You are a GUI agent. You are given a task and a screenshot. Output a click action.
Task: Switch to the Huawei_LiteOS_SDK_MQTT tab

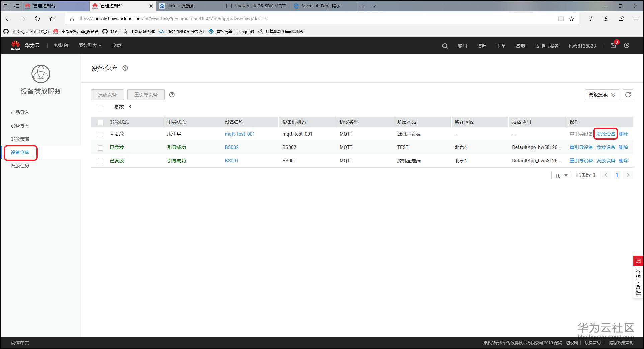point(257,6)
